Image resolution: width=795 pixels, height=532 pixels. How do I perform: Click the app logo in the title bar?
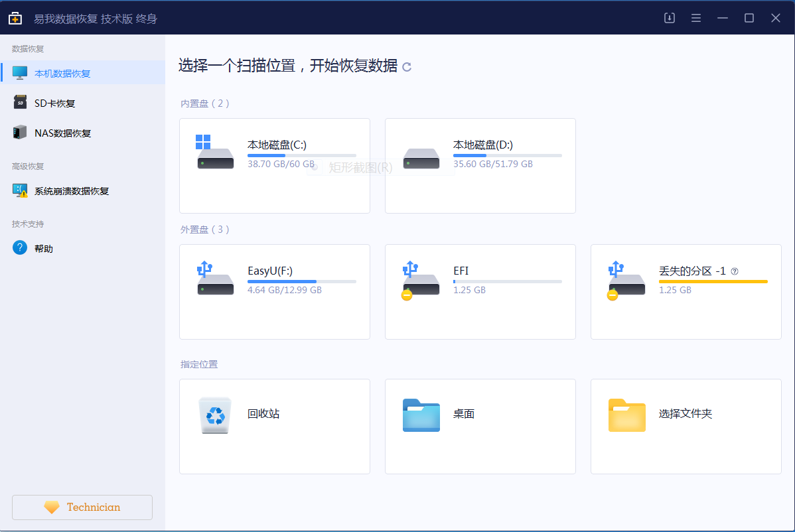15,19
